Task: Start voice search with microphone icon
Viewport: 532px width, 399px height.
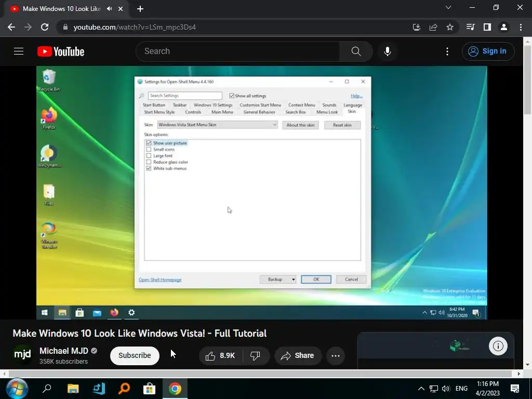Action: tap(388, 51)
